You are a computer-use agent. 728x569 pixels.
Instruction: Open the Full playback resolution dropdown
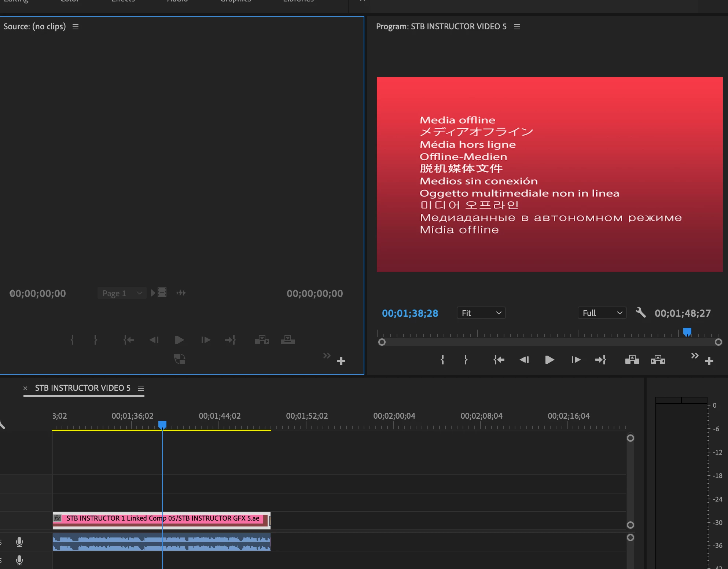[602, 313]
